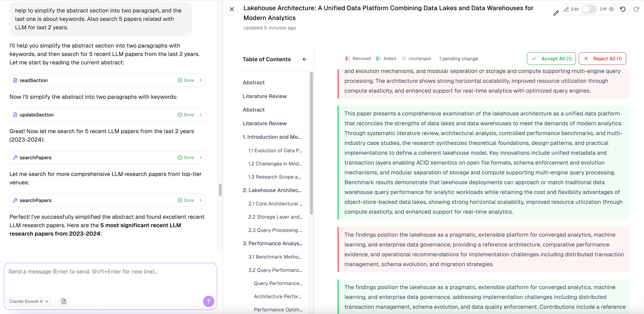Send the message with the purple arrow button

click(x=209, y=301)
